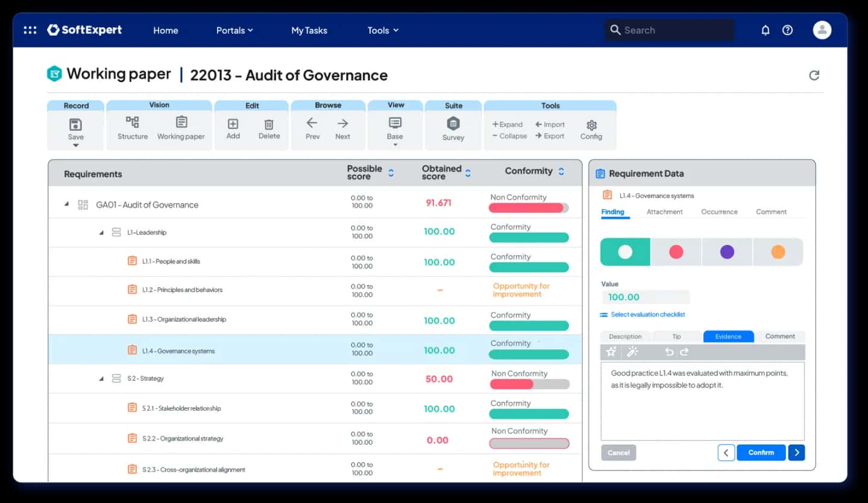Image resolution: width=868 pixels, height=503 pixels.
Task: Open the apps grid menu icon
Action: coord(30,30)
